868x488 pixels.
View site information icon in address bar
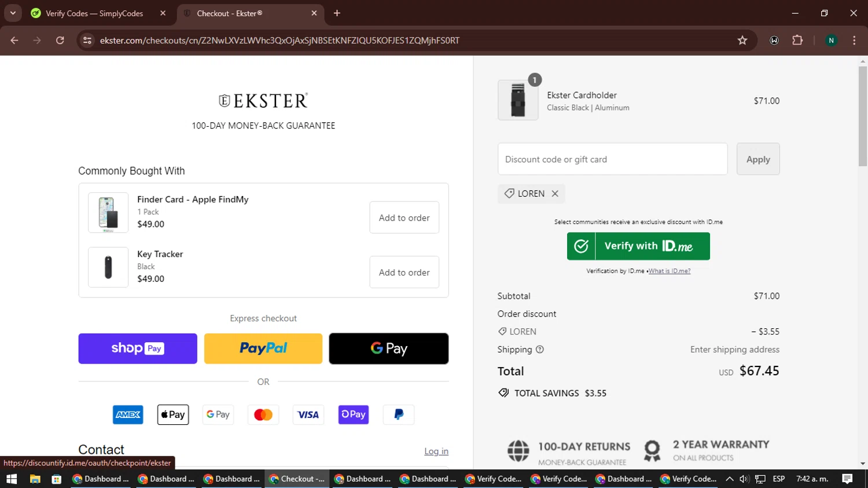[x=87, y=41]
